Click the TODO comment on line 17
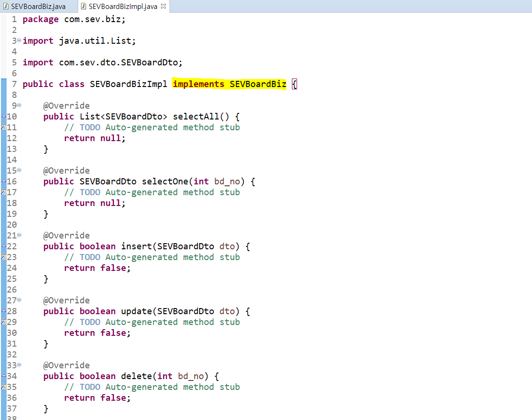Image resolution: width=532 pixels, height=420 pixels. coord(152,192)
